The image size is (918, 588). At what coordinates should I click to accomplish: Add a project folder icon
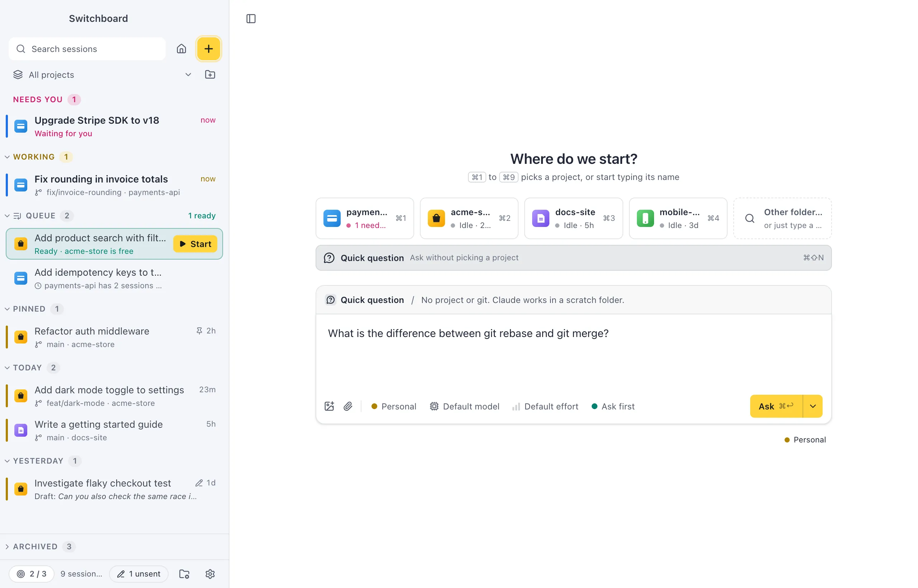pyautogui.click(x=210, y=75)
